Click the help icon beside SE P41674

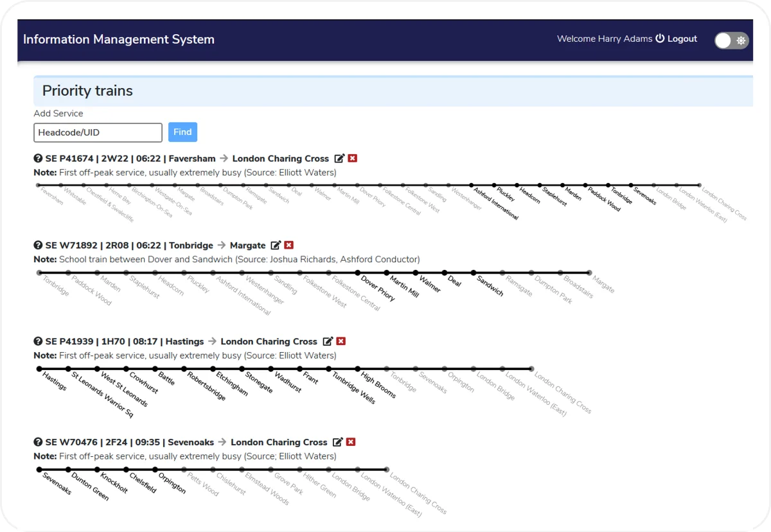[38, 159]
